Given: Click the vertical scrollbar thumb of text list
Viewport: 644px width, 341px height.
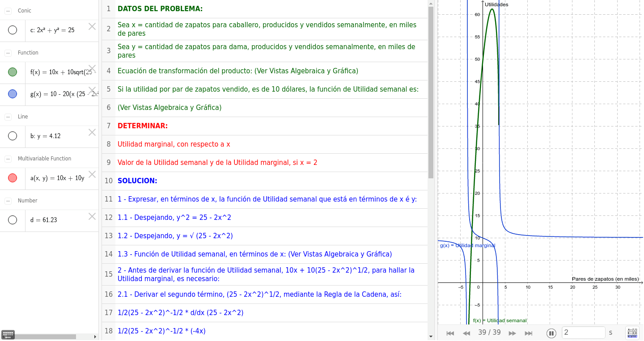Looking at the screenshot, I should [x=431, y=93].
